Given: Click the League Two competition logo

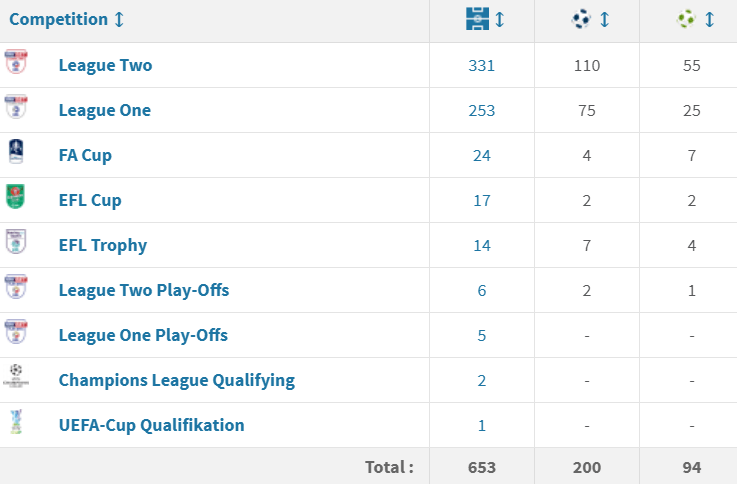Looking at the screenshot, I should (x=16, y=62).
